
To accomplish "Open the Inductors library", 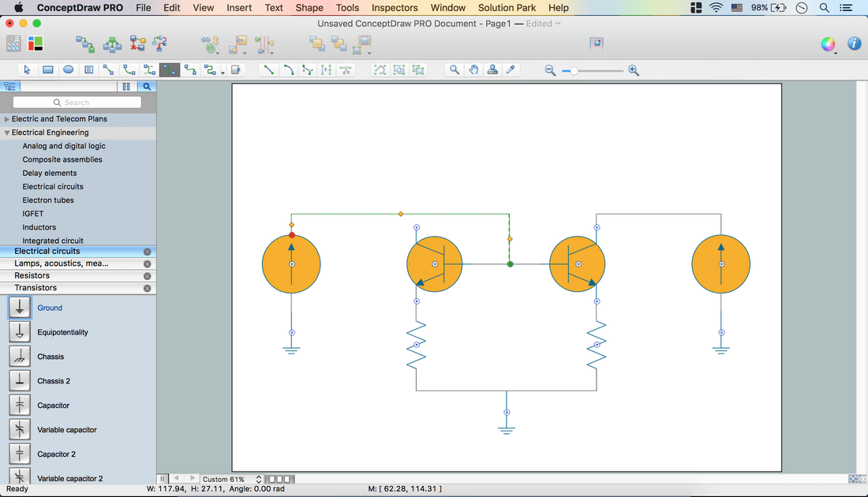I will pos(39,227).
